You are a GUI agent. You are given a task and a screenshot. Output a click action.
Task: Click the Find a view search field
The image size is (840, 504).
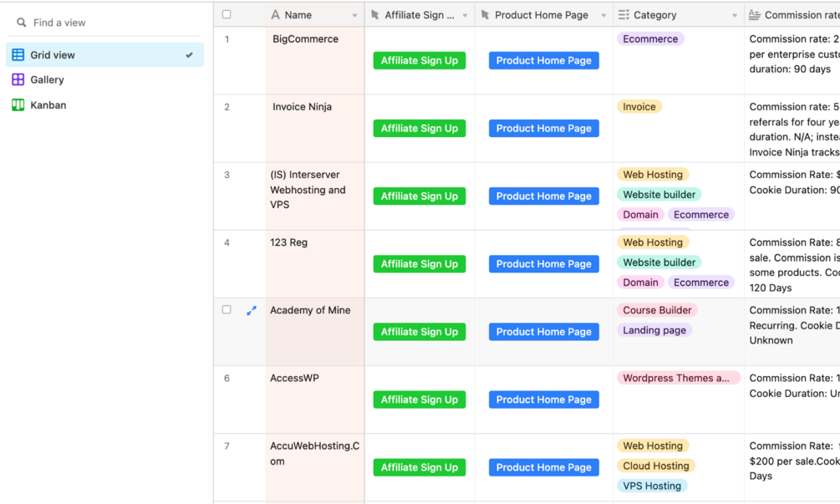pyautogui.click(x=105, y=23)
